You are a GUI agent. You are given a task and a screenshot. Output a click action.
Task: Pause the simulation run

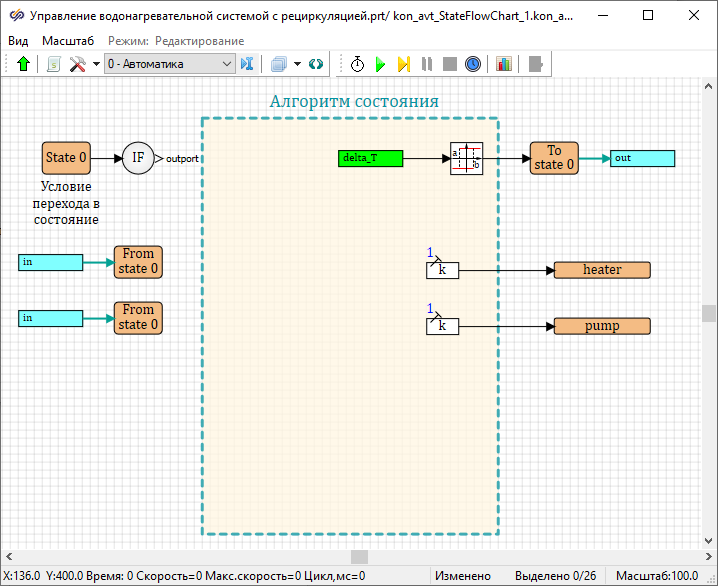coord(427,64)
